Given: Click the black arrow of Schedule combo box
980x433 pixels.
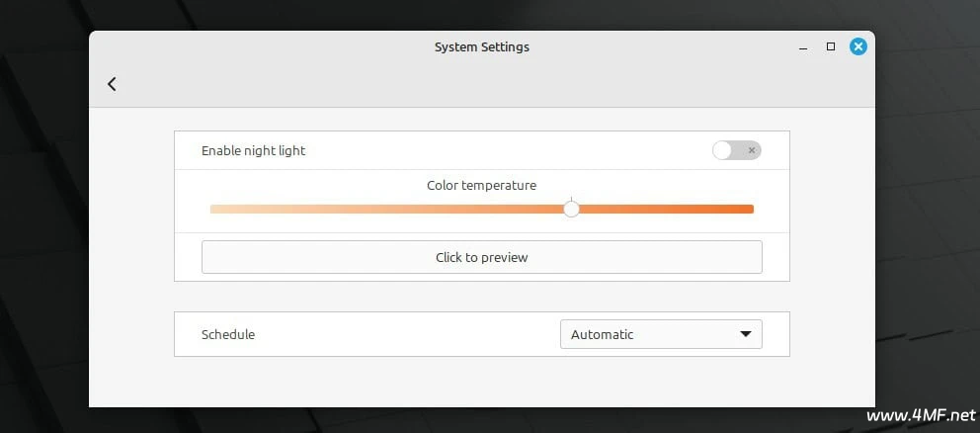Looking at the screenshot, I should point(746,334).
